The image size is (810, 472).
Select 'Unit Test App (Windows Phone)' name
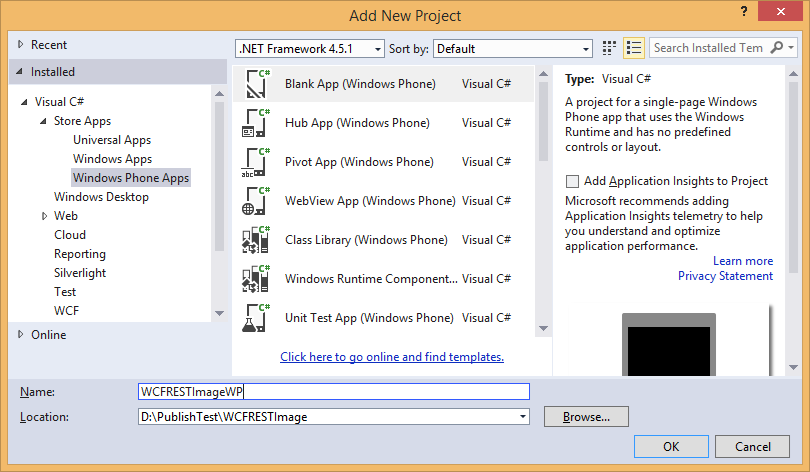tap(369, 318)
